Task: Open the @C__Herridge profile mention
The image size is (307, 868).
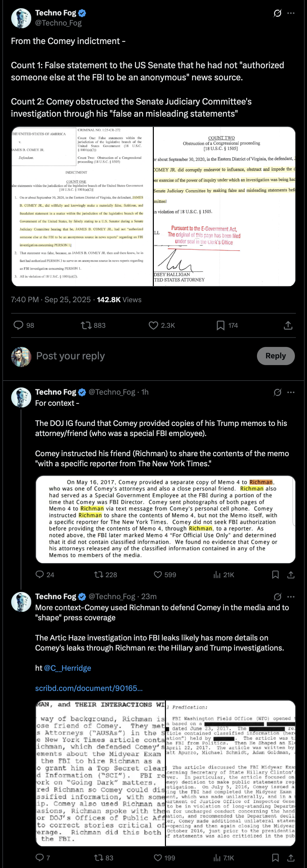Action: point(67,668)
